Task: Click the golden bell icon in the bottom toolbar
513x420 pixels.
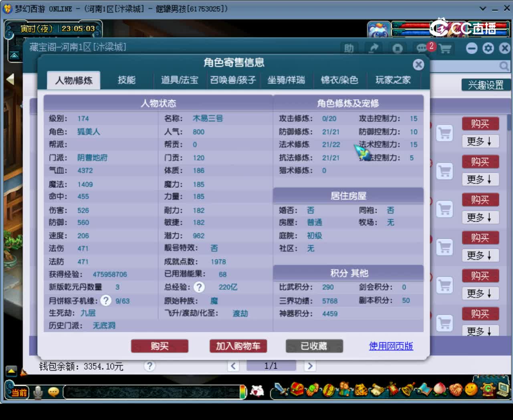Action: coord(408,389)
